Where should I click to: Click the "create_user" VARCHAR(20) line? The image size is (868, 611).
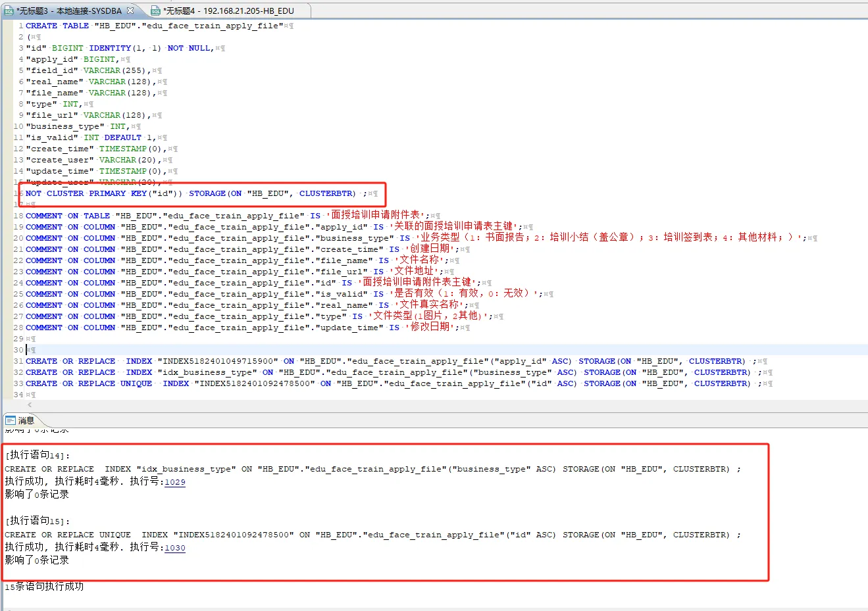[x=94, y=160]
